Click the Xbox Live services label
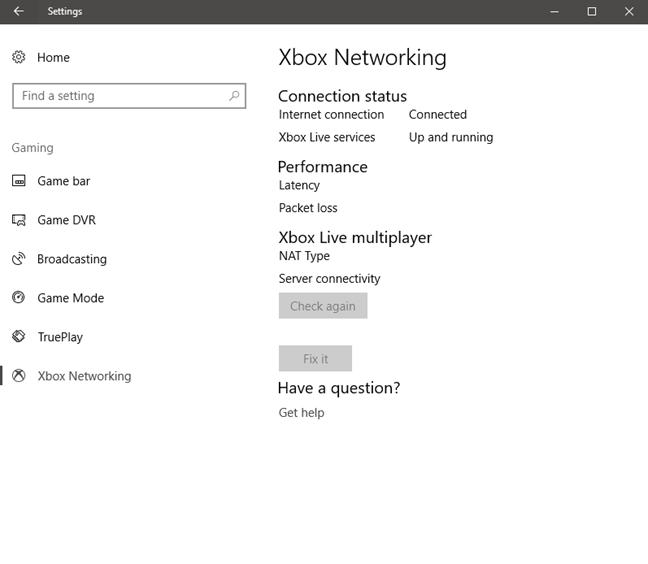This screenshot has height=564, width=648. [x=327, y=137]
